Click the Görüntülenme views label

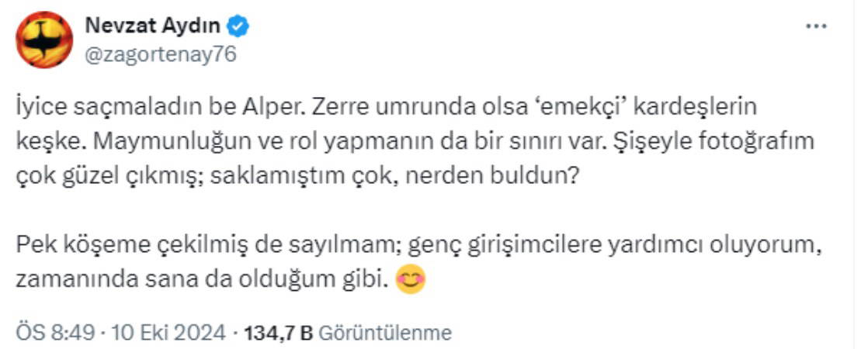coord(385,333)
